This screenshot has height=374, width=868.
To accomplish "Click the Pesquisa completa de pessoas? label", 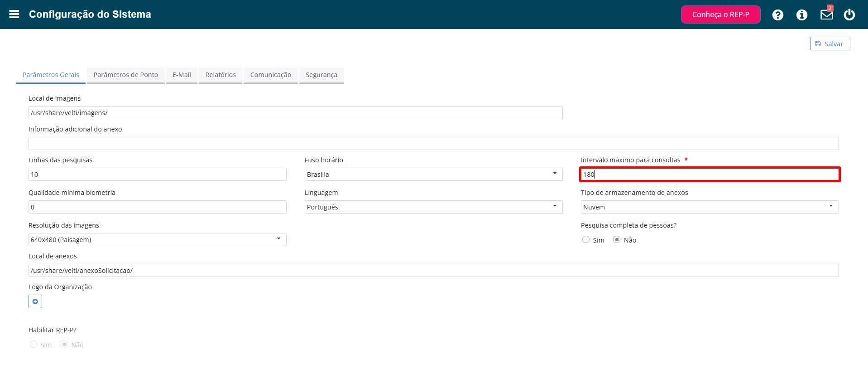I will point(628,225).
